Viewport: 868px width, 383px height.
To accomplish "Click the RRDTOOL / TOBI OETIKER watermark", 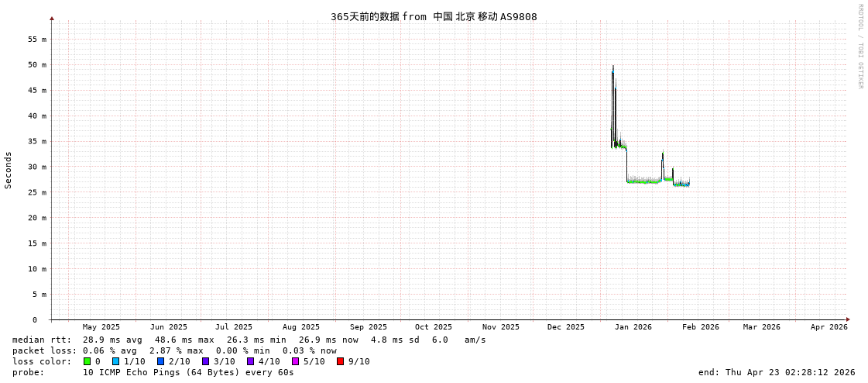I will (859, 47).
